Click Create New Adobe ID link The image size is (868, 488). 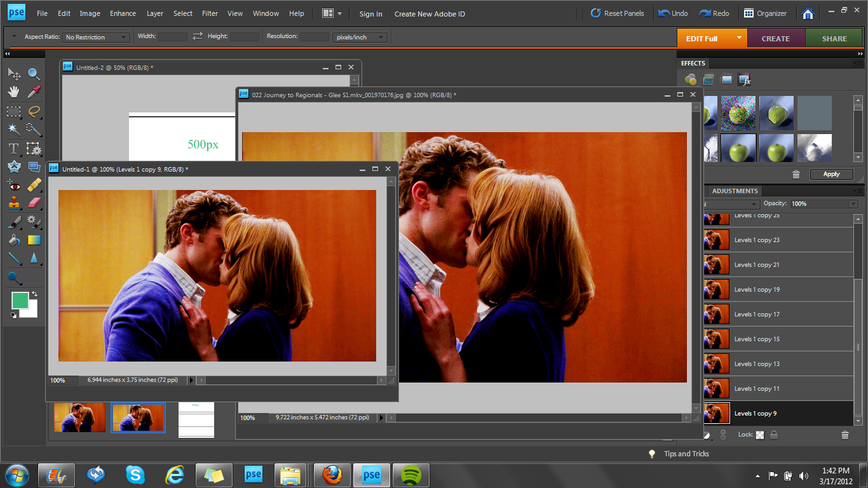430,14
